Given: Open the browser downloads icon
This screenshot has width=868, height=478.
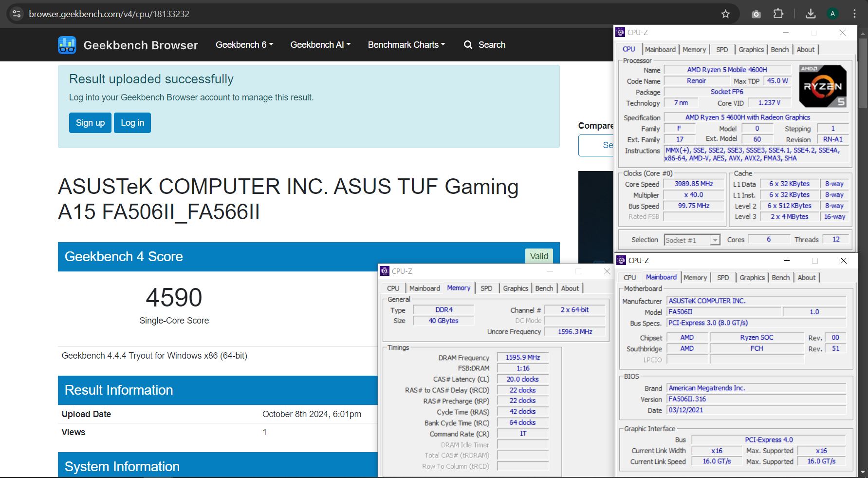Looking at the screenshot, I should click(811, 14).
